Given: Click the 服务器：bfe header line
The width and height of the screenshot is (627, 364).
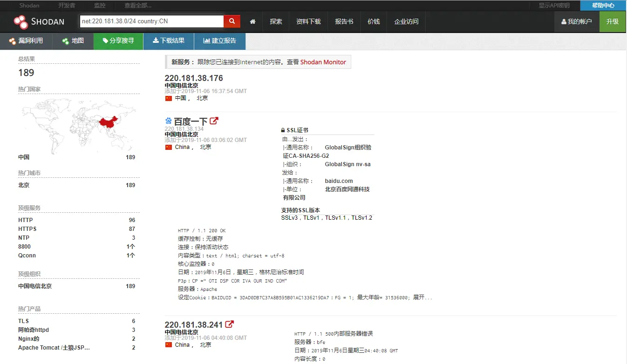Looking at the screenshot, I should (x=310, y=342).
